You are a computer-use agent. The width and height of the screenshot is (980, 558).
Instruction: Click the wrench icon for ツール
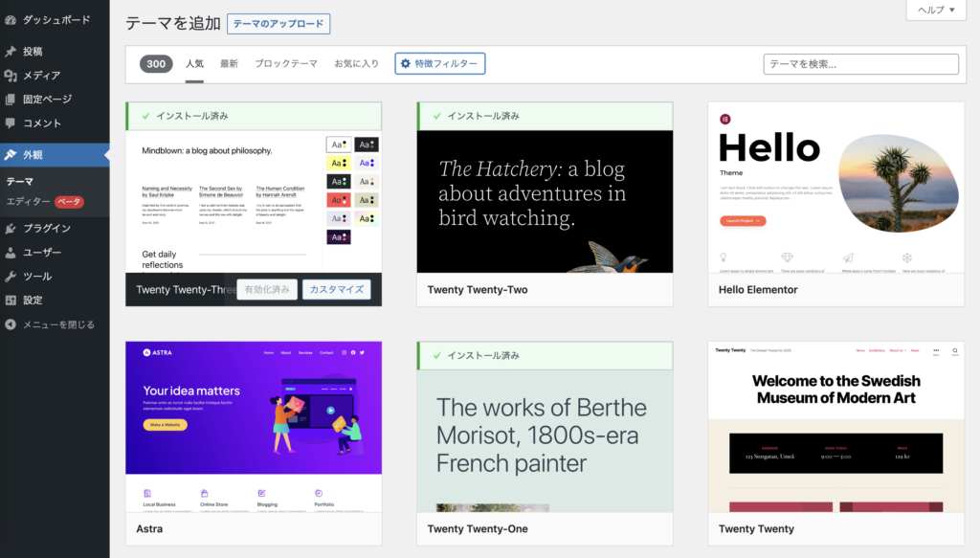point(10,277)
